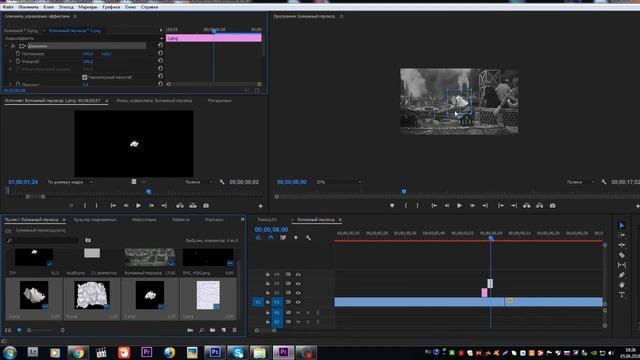Go to In point in Program monitor
Screen dimensions: 640x360
[434, 206]
